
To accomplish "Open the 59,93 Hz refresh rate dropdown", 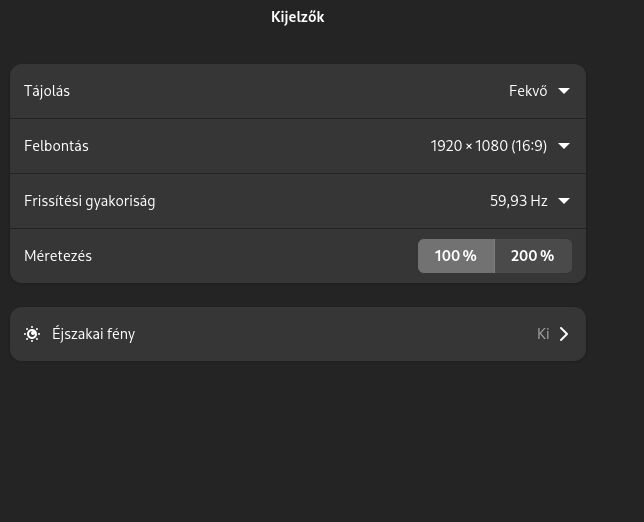I will click(530, 201).
